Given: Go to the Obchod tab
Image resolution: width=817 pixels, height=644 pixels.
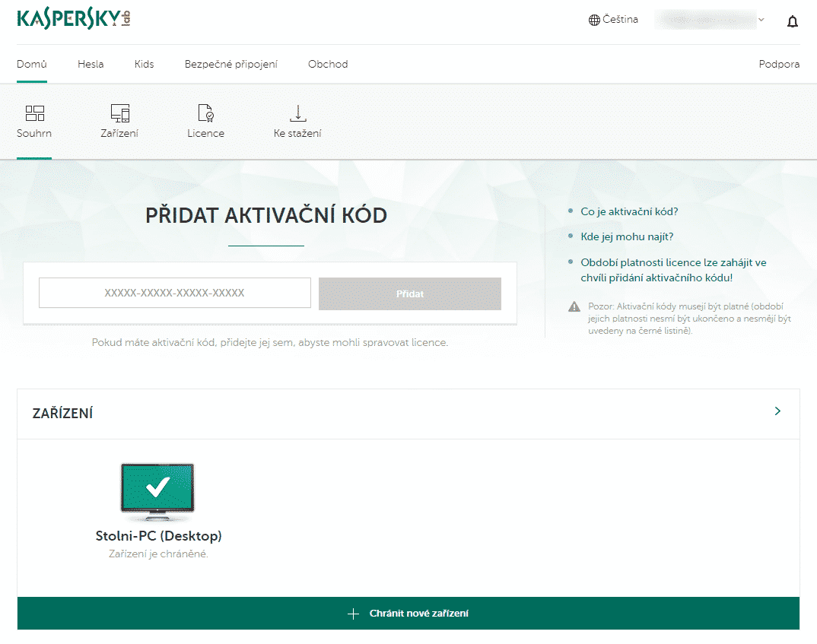Looking at the screenshot, I should pyautogui.click(x=328, y=64).
